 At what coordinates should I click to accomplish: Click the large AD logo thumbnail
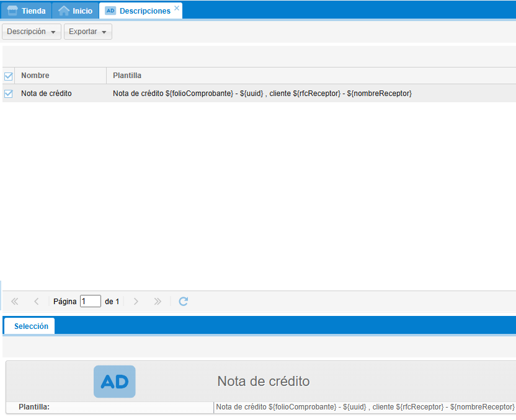coord(114,382)
